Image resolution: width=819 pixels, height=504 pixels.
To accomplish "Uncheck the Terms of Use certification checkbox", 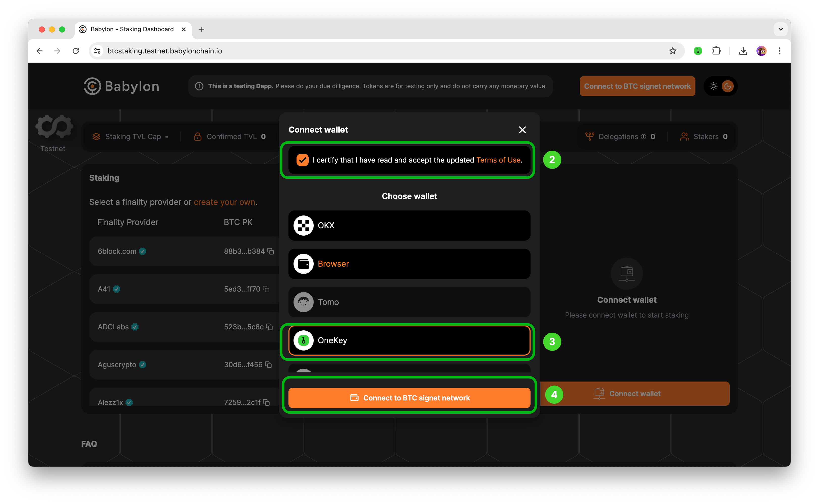I will [302, 160].
